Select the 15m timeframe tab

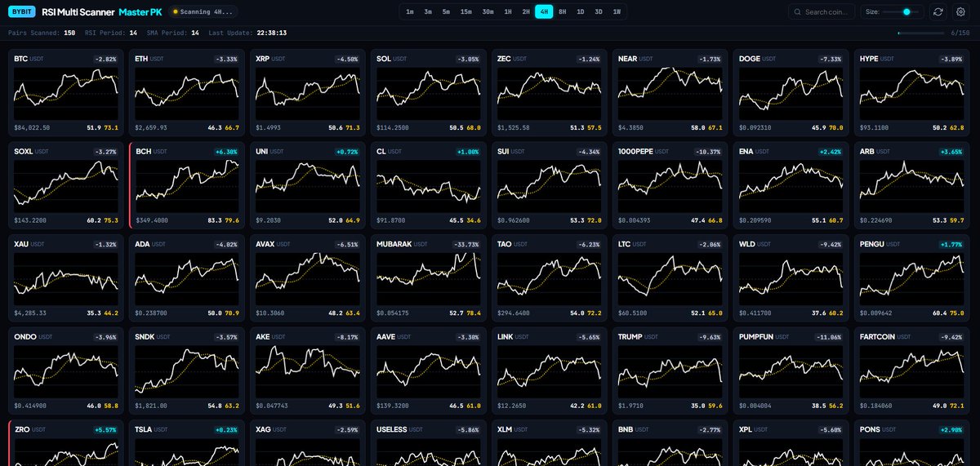(x=465, y=11)
